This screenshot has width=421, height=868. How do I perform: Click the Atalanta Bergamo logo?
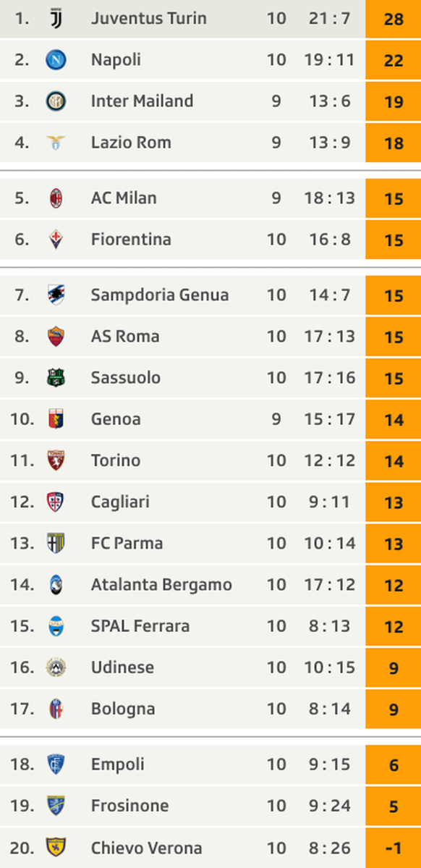point(56,584)
